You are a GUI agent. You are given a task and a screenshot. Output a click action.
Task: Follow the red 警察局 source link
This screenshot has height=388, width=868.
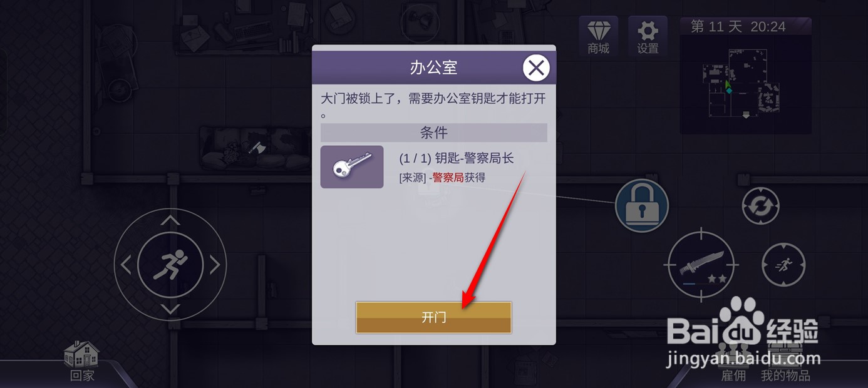coord(448,178)
